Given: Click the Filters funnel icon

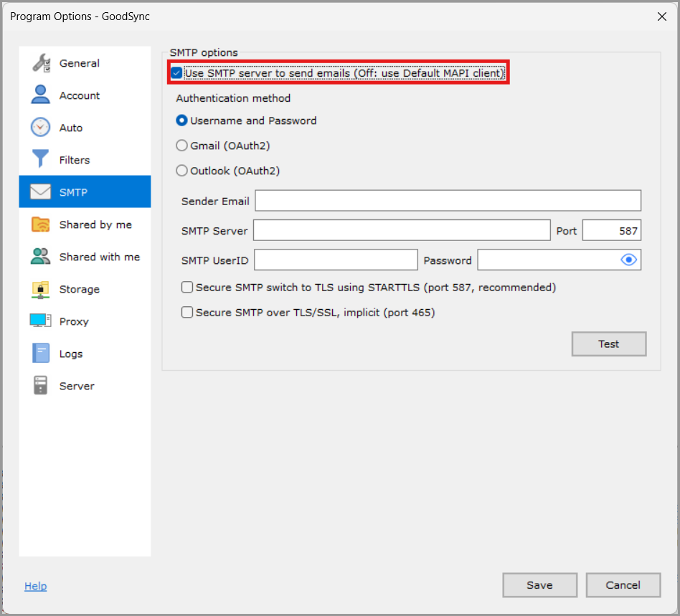Looking at the screenshot, I should (x=40, y=159).
